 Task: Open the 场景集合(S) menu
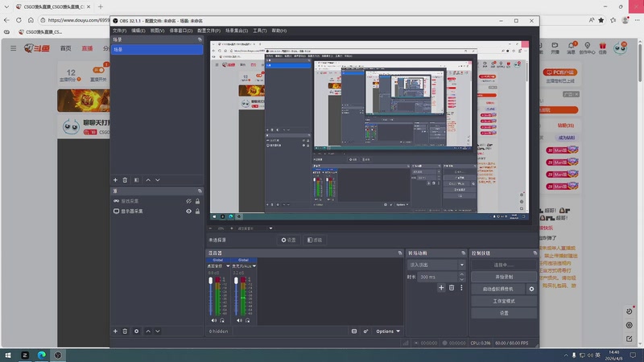point(237,31)
